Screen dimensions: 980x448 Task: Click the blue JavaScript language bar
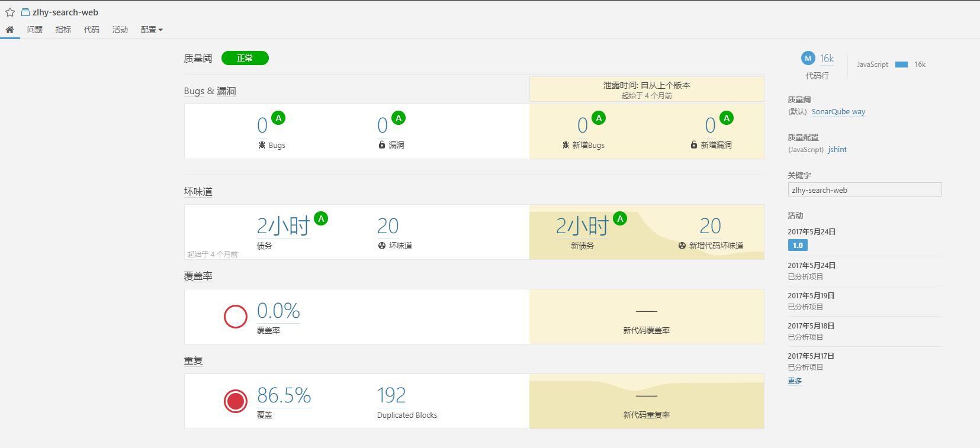coord(901,65)
